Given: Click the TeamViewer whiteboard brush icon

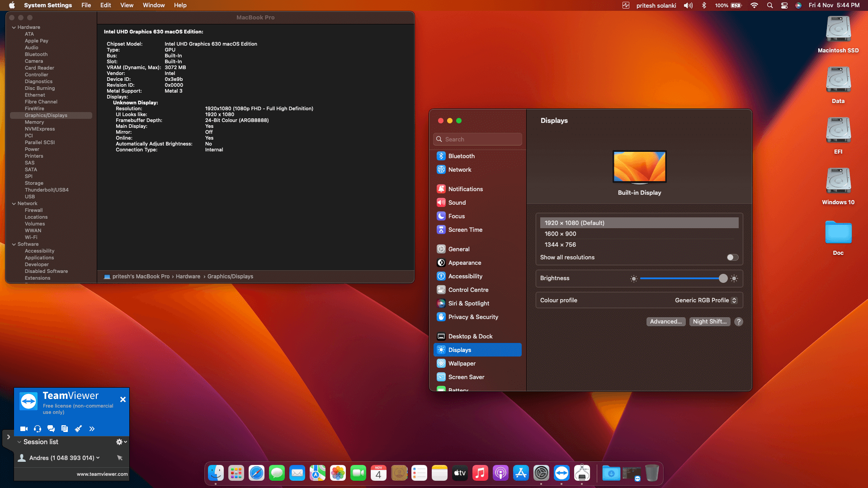Looking at the screenshot, I should click(x=78, y=429).
